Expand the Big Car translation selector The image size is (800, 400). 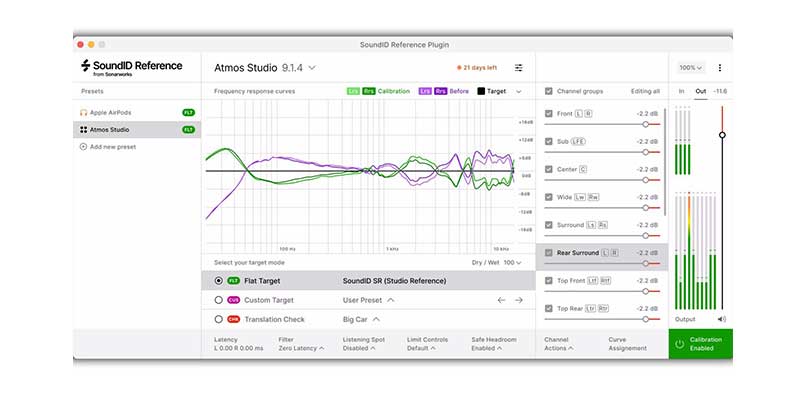361,319
